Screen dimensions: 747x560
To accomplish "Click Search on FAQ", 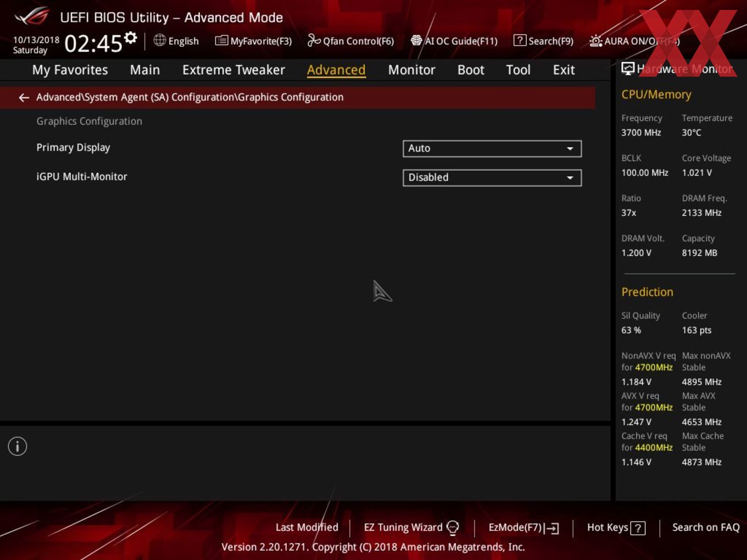I will tap(706, 528).
